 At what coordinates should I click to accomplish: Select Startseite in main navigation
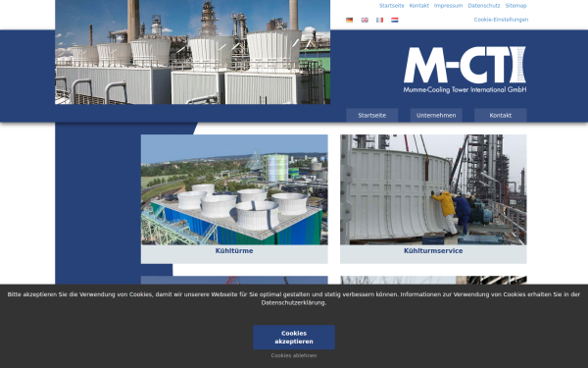(372, 115)
